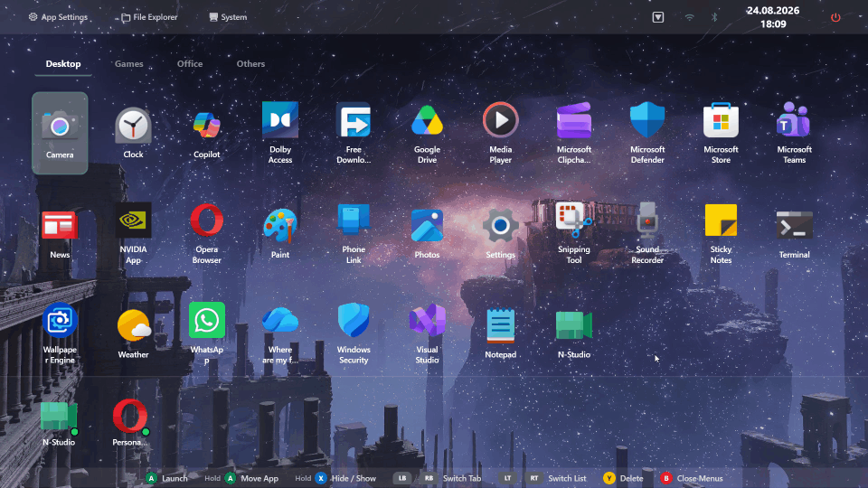
Task: Click the Switch Tab hint
Action: pos(438,478)
